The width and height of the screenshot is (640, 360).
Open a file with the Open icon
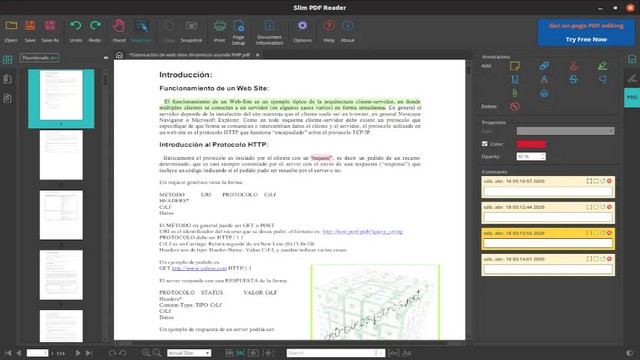[11, 31]
